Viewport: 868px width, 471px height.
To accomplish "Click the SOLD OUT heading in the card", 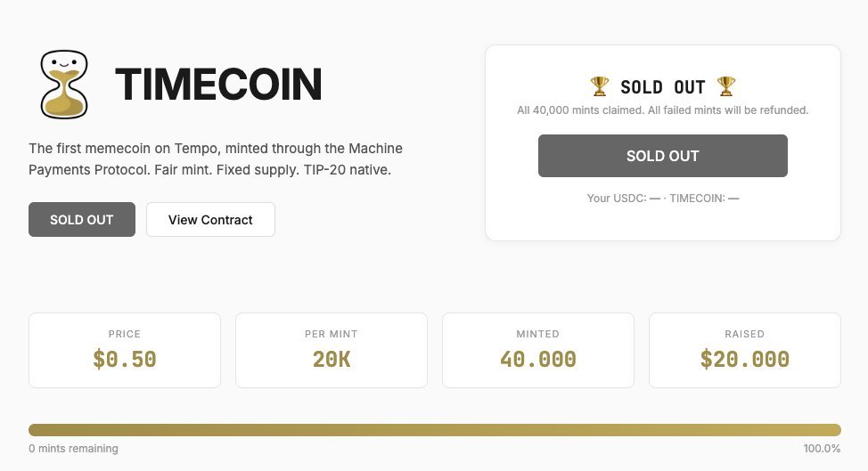I will point(662,86).
